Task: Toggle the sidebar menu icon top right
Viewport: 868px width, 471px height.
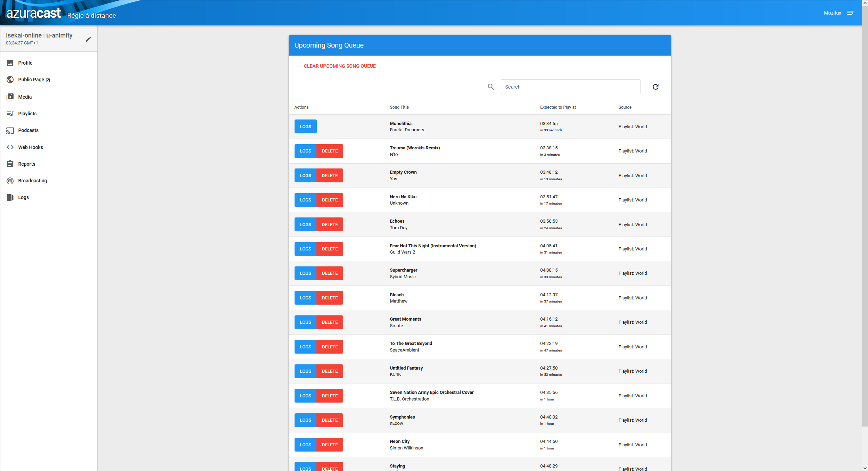Action: [850, 13]
